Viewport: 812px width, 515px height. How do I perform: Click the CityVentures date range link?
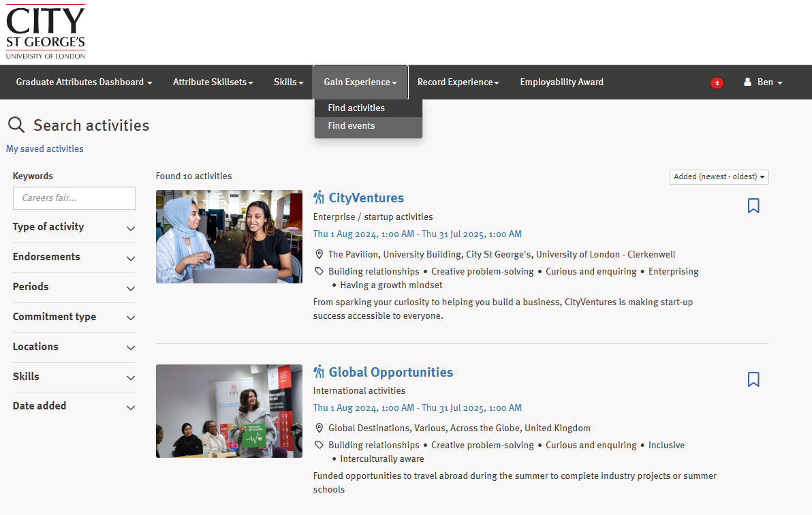coord(418,234)
